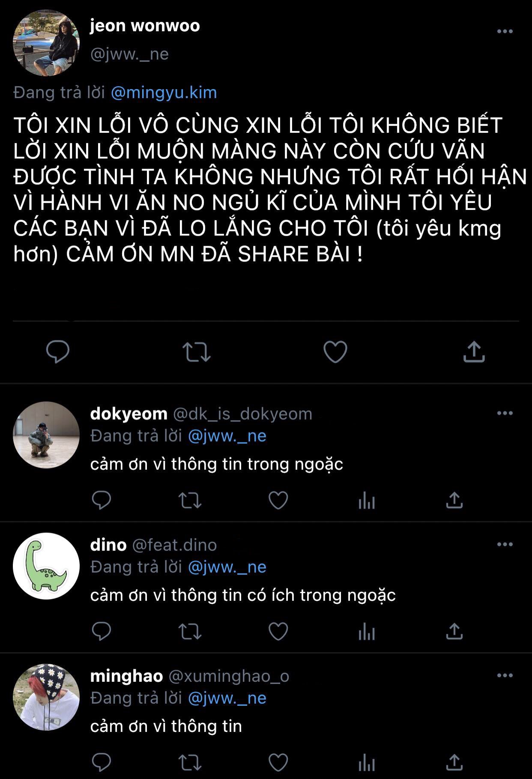Share jeon wonwoo's main tweet
This screenshot has width=532, height=779.
point(474,352)
